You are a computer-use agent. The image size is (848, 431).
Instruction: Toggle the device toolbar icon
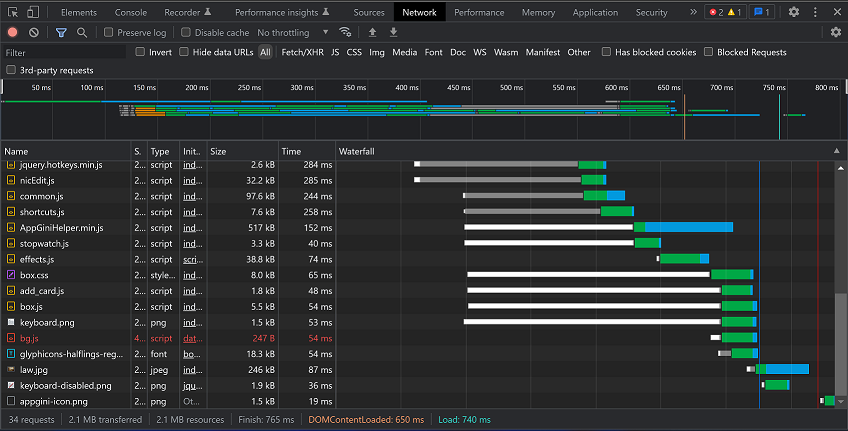(x=33, y=12)
